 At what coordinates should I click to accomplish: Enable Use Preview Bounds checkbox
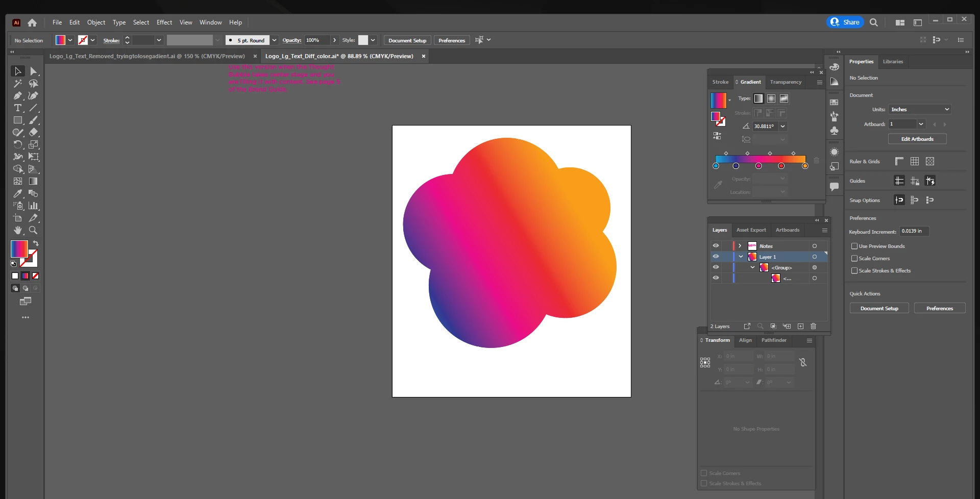pos(854,246)
